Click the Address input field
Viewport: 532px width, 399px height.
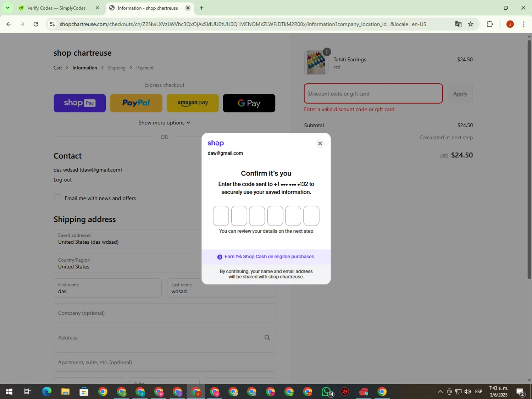click(164, 338)
